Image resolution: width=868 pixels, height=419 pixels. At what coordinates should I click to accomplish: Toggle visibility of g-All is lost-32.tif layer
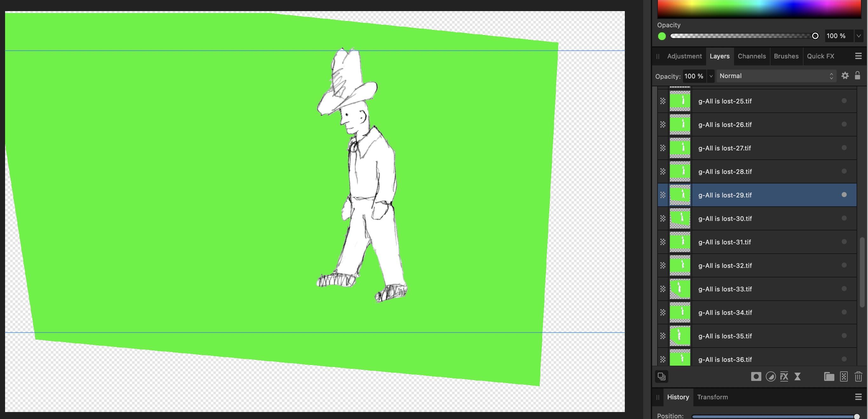(x=844, y=265)
